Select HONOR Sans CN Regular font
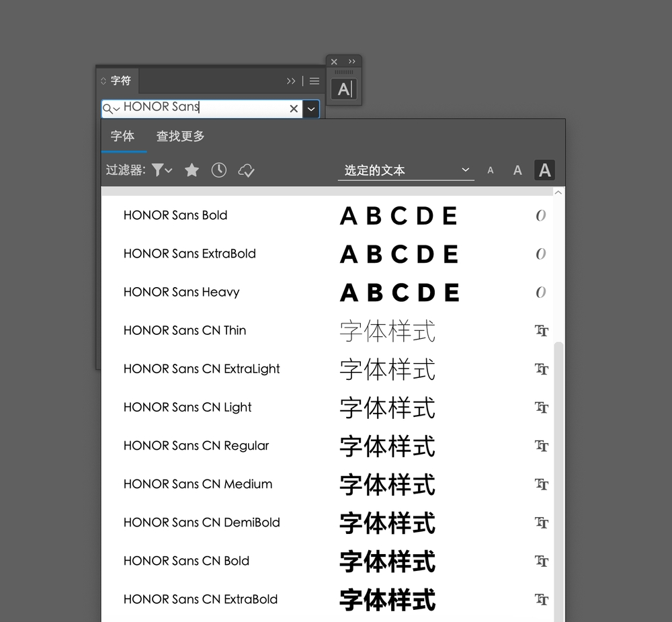This screenshot has height=622, width=672. point(196,445)
